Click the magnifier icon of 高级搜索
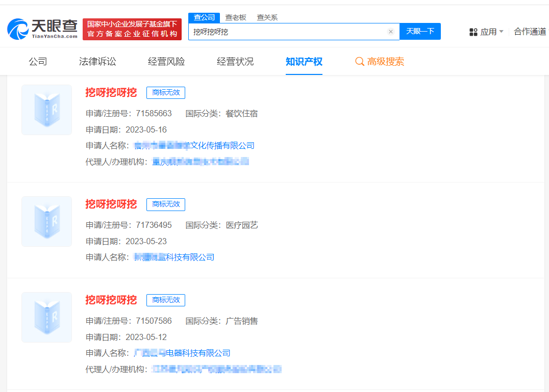This screenshot has width=549, height=392. (x=360, y=62)
